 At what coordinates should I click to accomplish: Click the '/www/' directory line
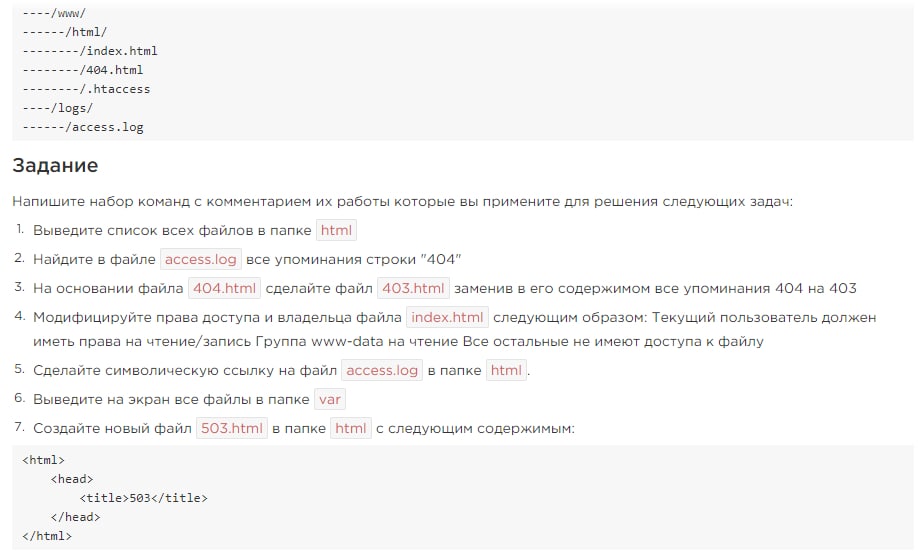tap(54, 13)
